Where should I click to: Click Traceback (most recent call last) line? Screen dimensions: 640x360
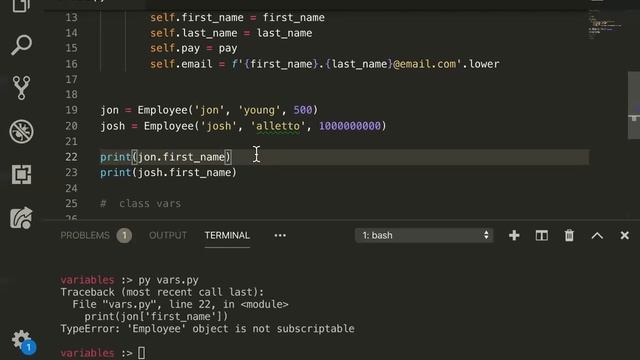point(162,292)
